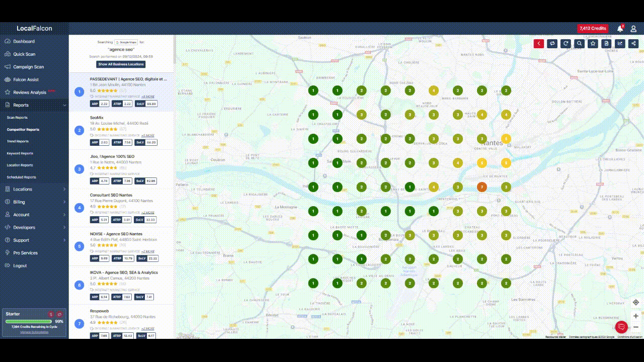Select the IKOVA agency listing
Viewport: 644px width, 362px height.
(121, 285)
